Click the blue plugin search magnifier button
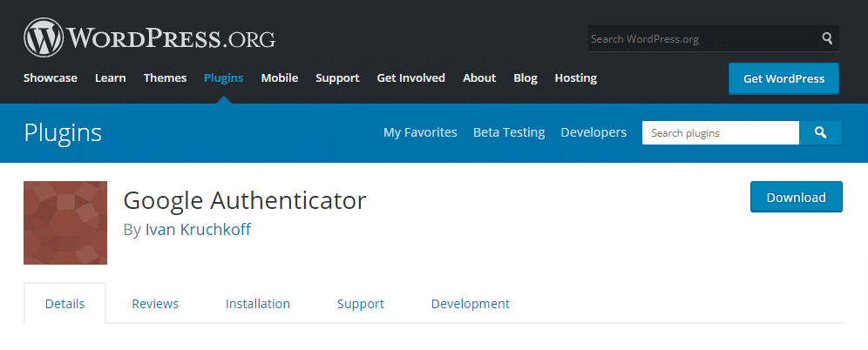 (820, 132)
